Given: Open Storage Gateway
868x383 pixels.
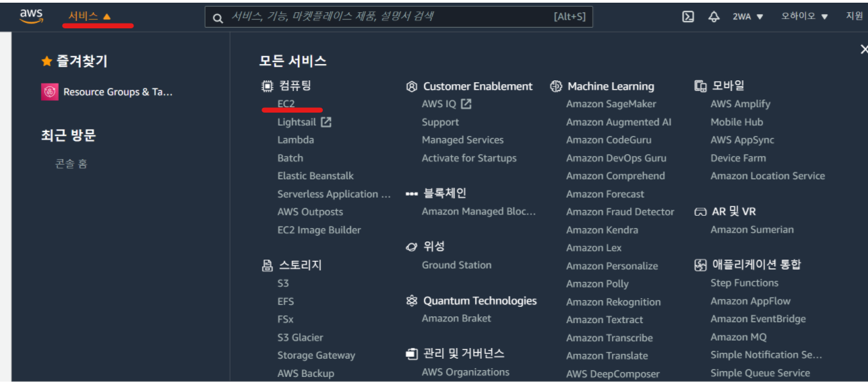Looking at the screenshot, I should pos(316,355).
